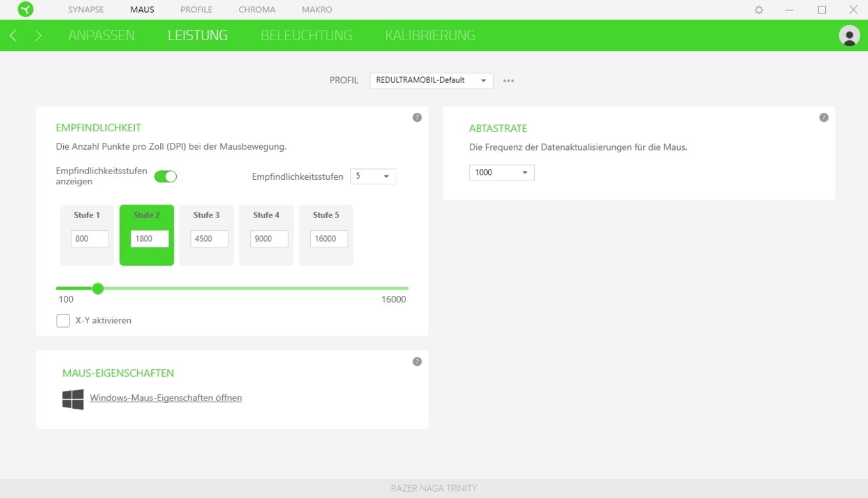Screen dimensions: 868x498
Task: Switch to the MAKRO tab
Action: (x=317, y=10)
